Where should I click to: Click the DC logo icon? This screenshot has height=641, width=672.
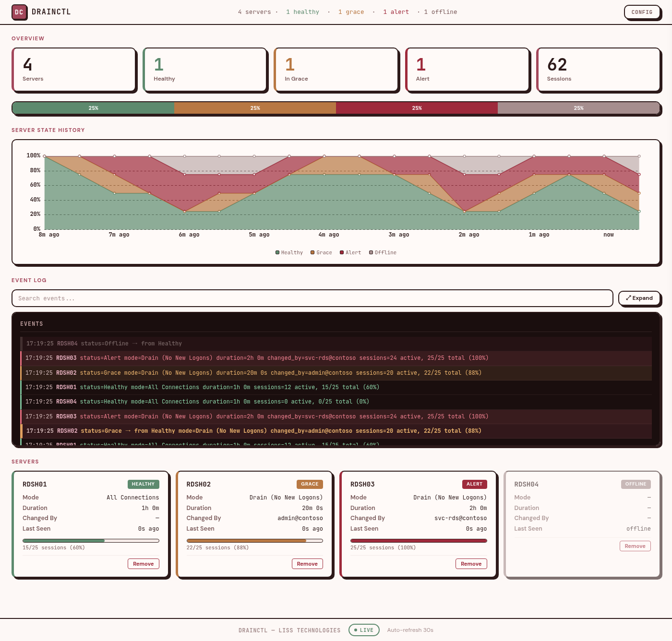[20, 12]
